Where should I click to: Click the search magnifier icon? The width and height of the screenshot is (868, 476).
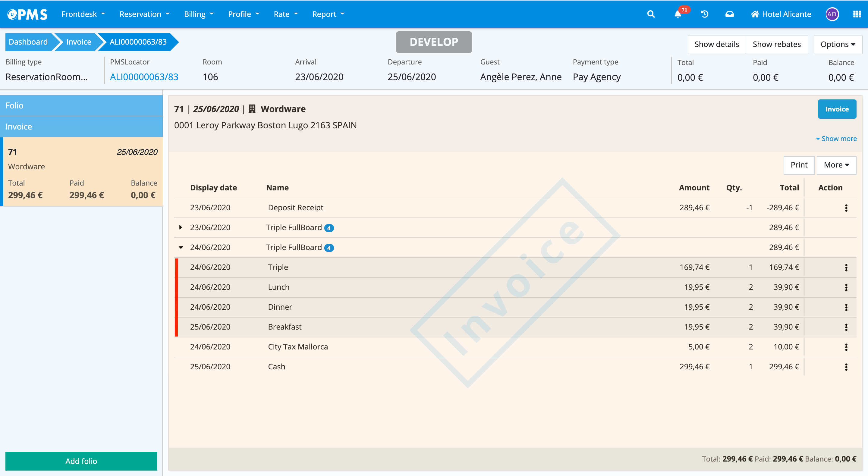(651, 14)
